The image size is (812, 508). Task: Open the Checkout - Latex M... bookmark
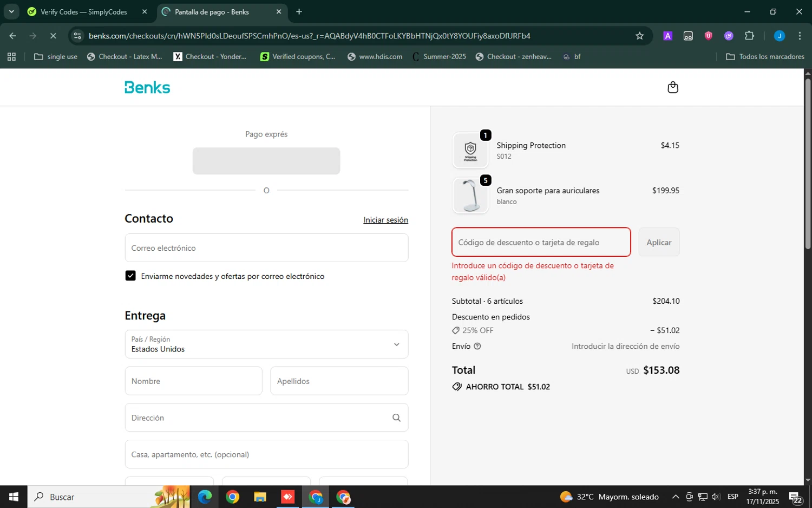point(125,56)
